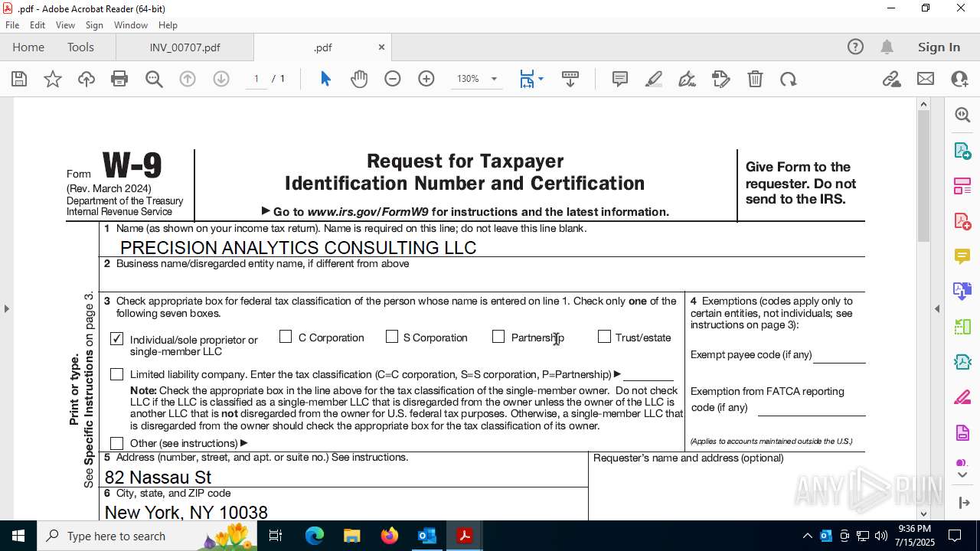Open the sign document pen tool
Viewport: 980px width, 551px height.
pos(688,79)
